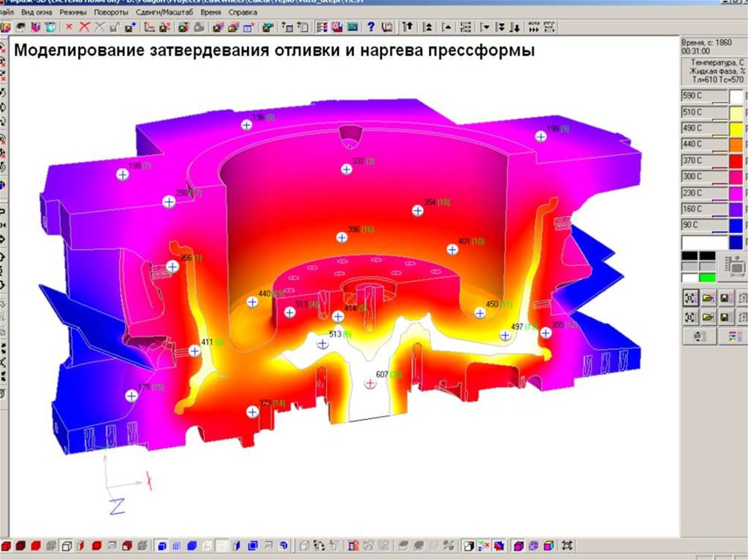Open the Режимы menu
This screenshot has height=560, width=748.
point(75,12)
